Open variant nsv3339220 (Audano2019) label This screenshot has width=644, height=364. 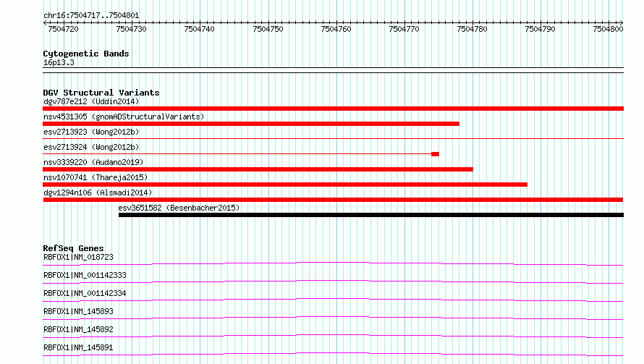[93, 162]
